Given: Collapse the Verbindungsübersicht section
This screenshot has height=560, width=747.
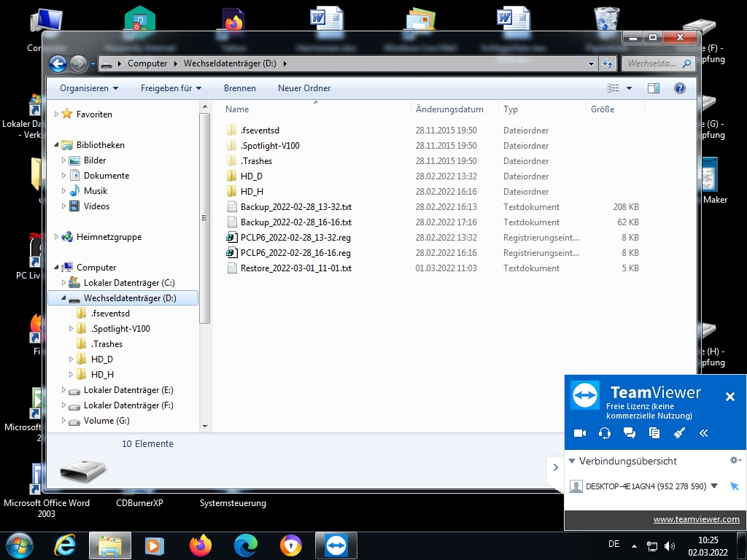Looking at the screenshot, I should pos(573,461).
